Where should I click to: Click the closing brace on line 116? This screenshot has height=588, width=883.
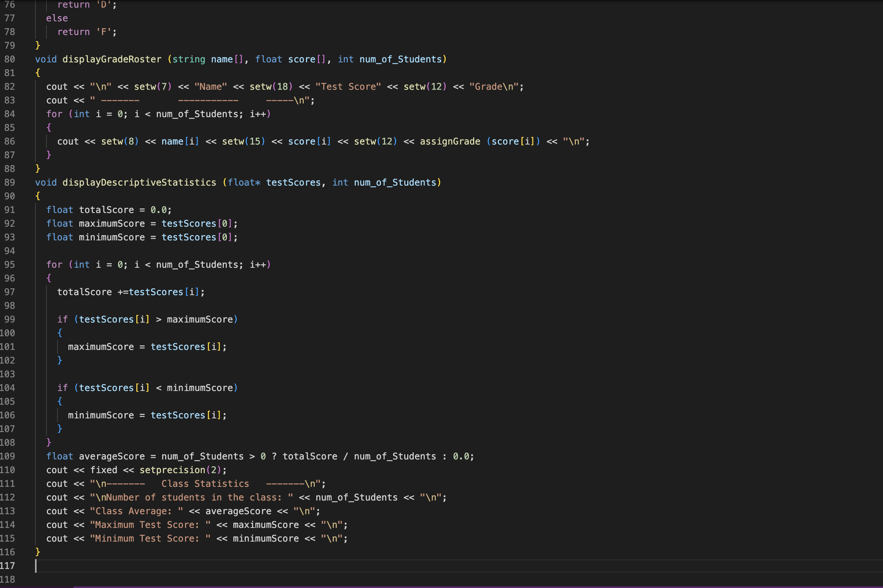[38, 552]
